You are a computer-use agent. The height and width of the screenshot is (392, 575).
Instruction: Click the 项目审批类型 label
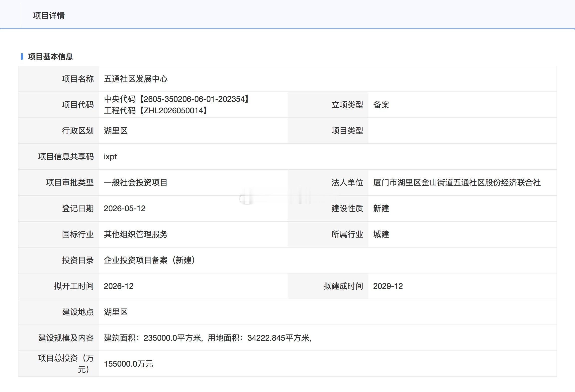click(x=70, y=183)
